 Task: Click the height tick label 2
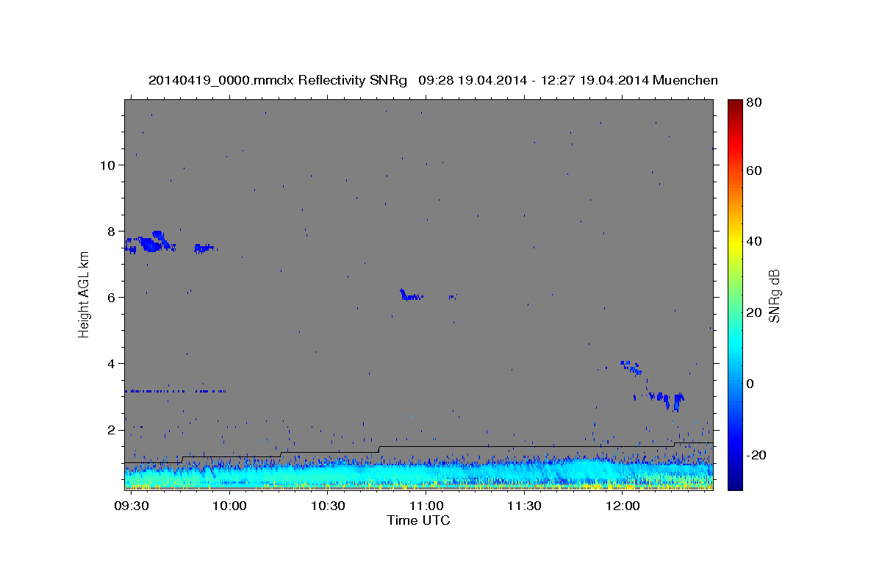coord(112,429)
